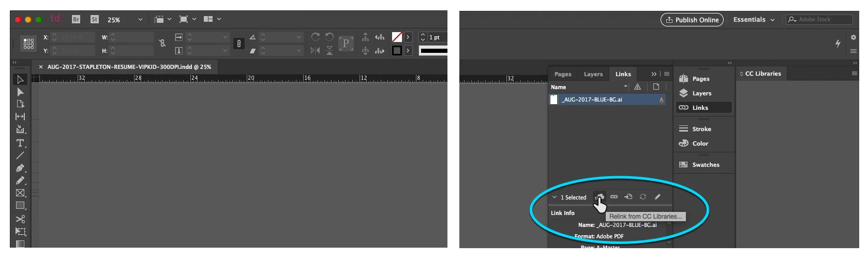This screenshot has height=272, width=868.
Task: Select the Line tool
Action: 20,155
